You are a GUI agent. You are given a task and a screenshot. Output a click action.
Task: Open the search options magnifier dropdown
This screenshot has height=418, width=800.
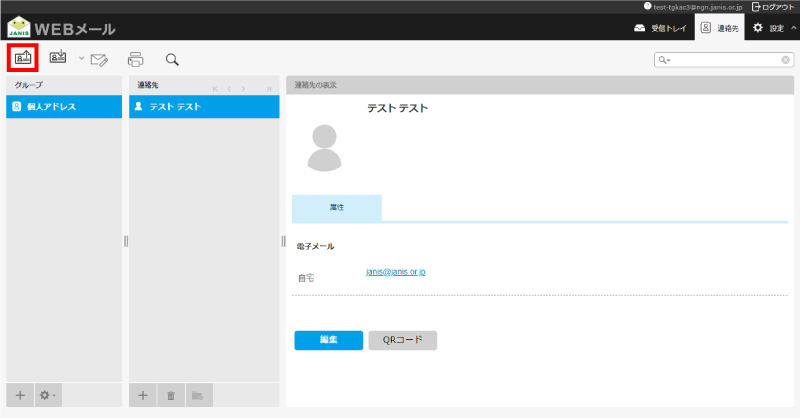[664, 60]
